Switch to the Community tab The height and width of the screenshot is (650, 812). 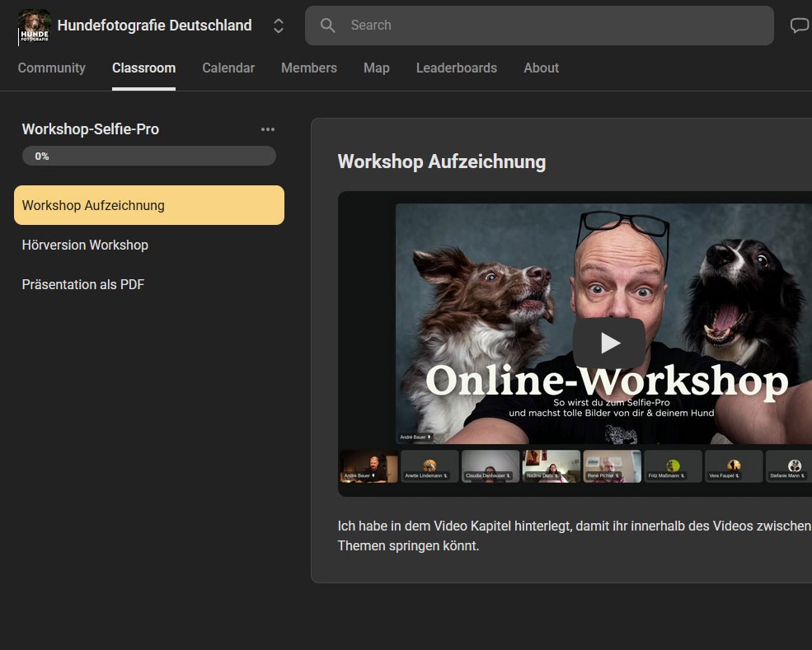(52, 68)
